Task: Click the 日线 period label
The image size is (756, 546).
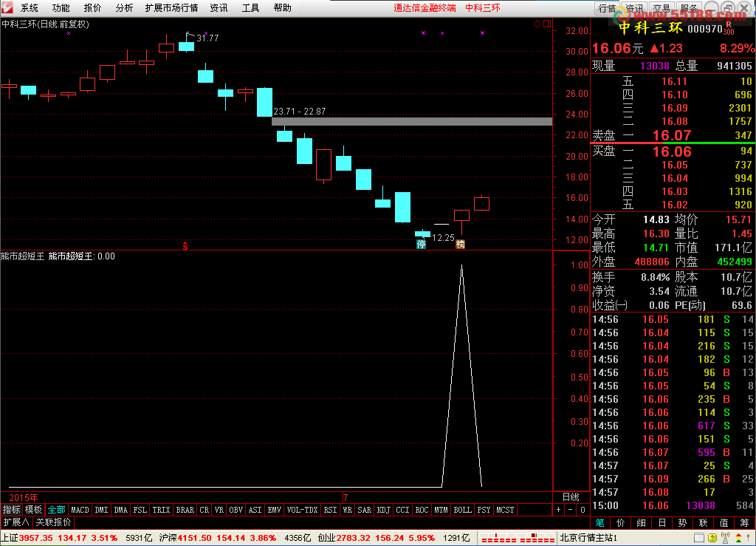Action: tap(571, 496)
